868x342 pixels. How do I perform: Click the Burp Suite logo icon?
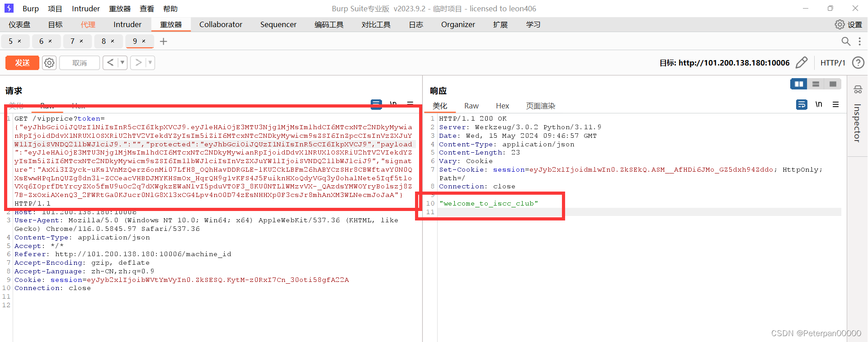pos(9,8)
